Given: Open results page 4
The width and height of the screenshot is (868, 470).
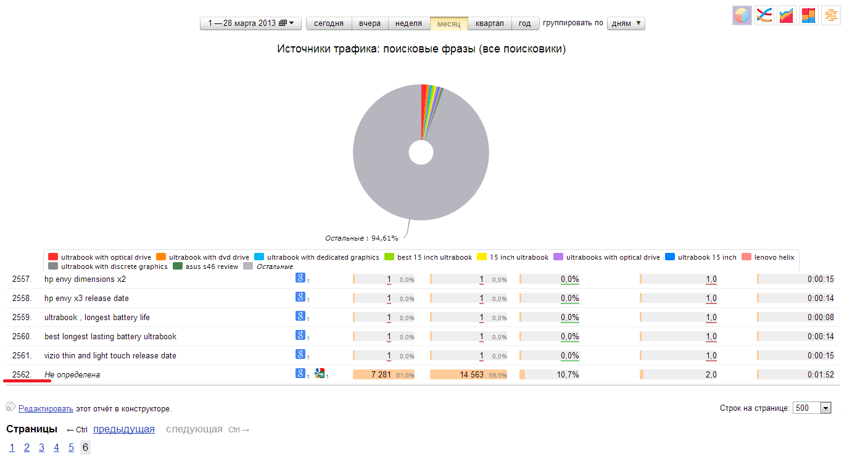Looking at the screenshot, I should tap(56, 448).
